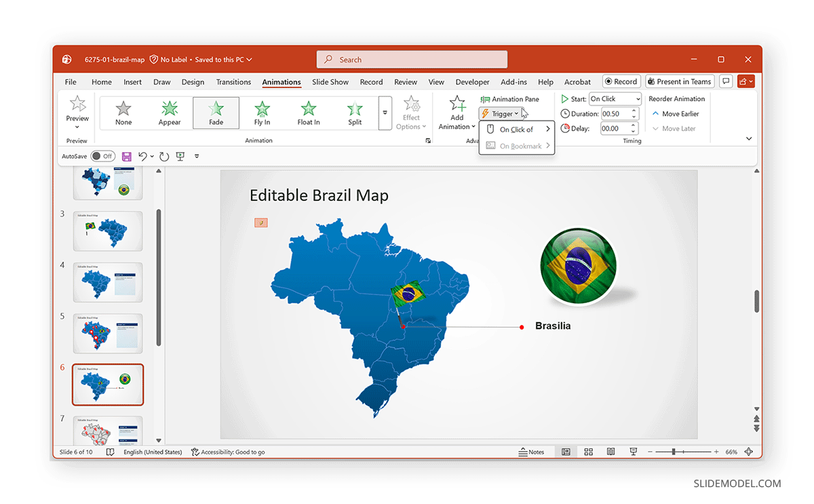814x504 pixels.
Task: Select the Fade animation effect
Action: click(x=216, y=113)
